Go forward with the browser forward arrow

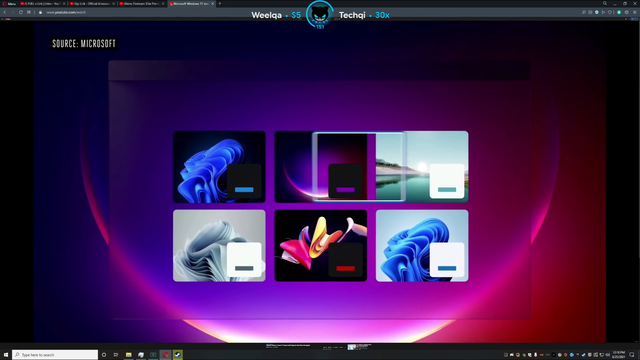coord(13,12)
